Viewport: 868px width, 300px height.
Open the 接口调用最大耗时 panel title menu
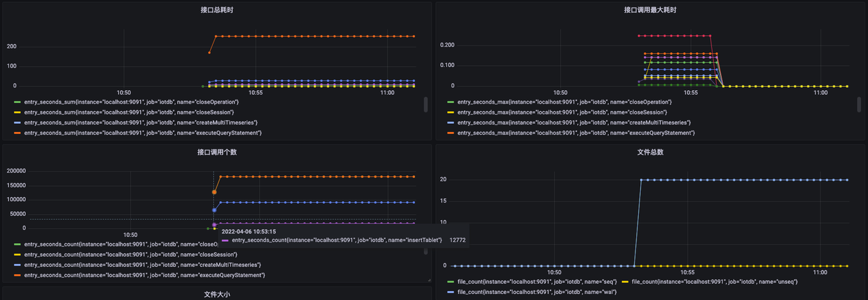coord(650,10)
